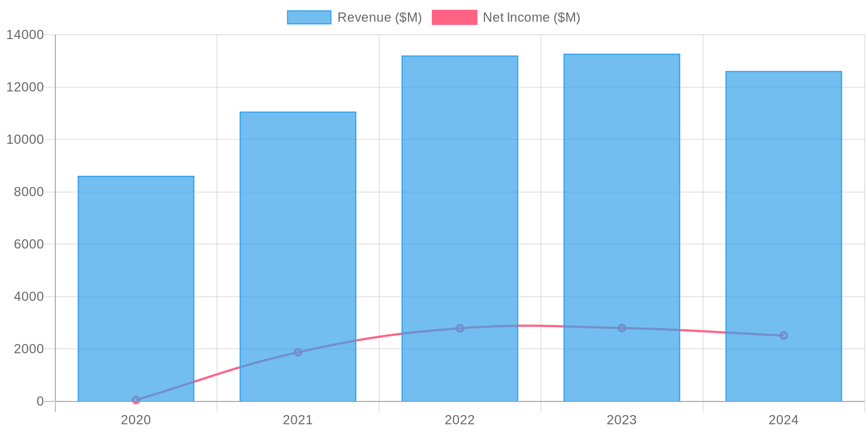Click the 14000 y-axis tick label
868x434 pixels.
(25, 35)
